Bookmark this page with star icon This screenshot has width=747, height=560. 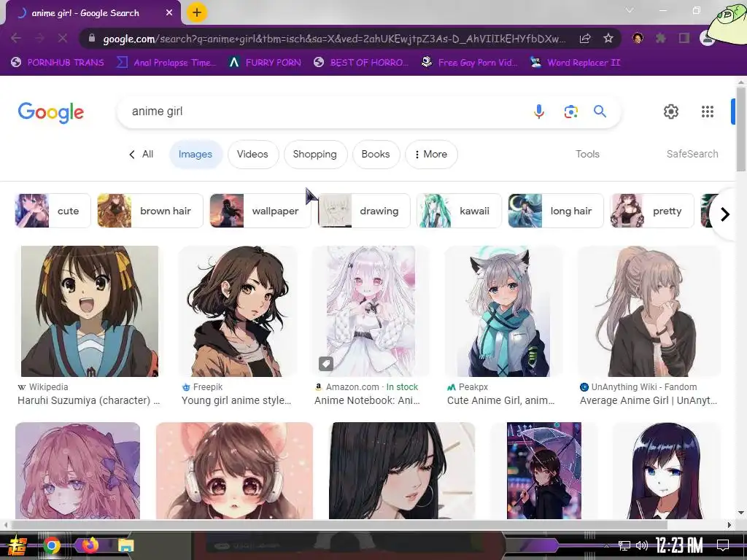coord(608,39)
